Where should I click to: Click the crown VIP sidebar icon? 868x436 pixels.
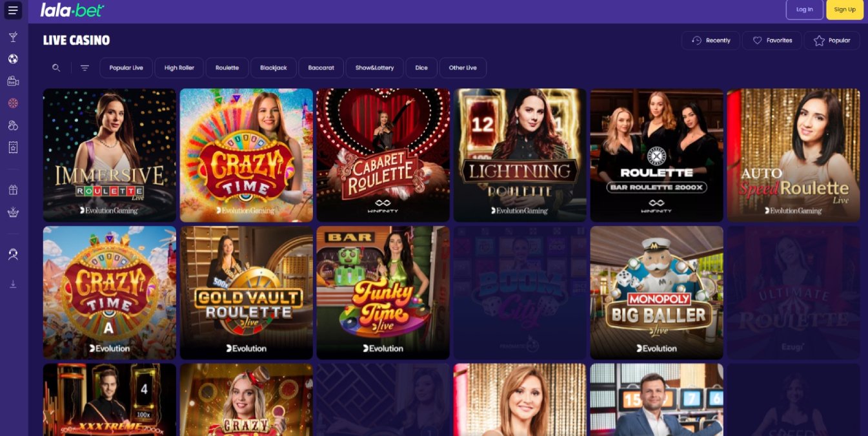(x=13, y=212)
